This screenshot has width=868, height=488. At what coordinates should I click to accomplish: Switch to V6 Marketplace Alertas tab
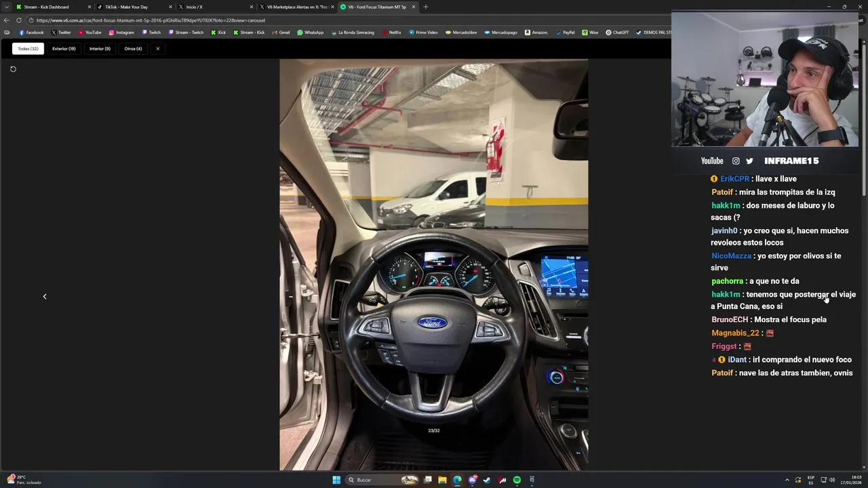[297, 7]
